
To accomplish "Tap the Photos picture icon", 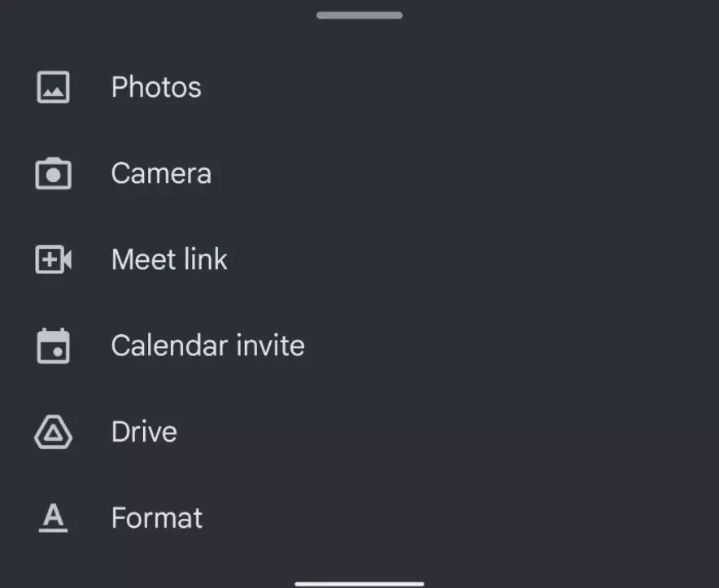I will point(54,88).
